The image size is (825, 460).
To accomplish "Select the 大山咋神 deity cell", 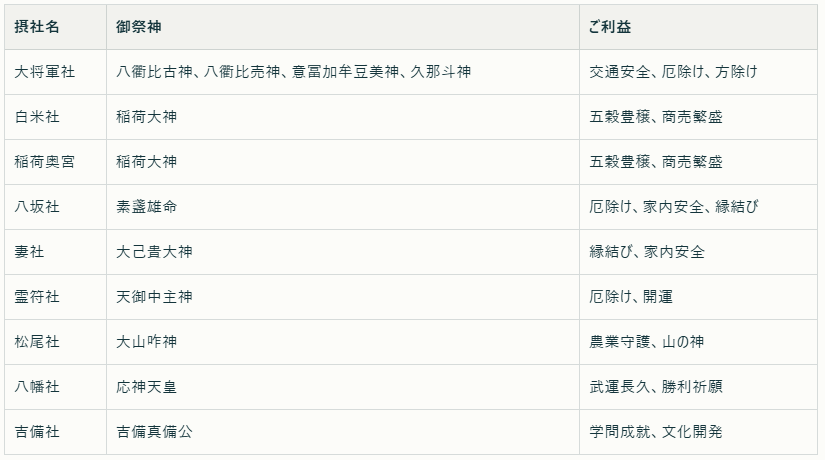I will click(147, 342).
